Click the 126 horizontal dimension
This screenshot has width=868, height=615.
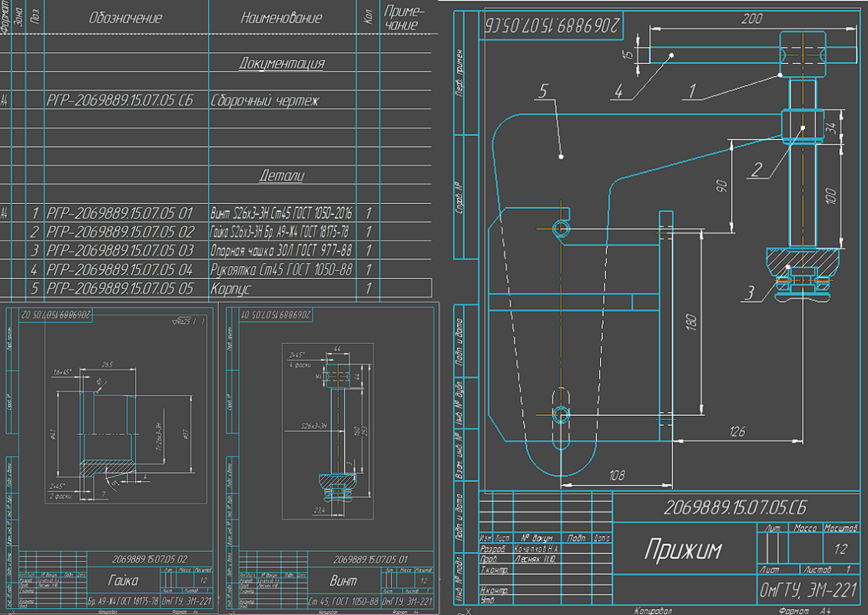pos(737,432)
